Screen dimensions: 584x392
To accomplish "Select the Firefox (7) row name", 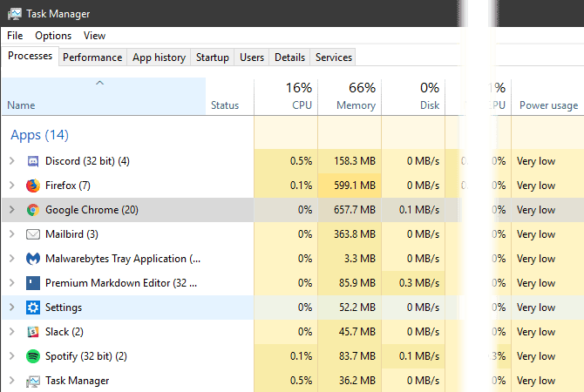I will pos(68,186).
